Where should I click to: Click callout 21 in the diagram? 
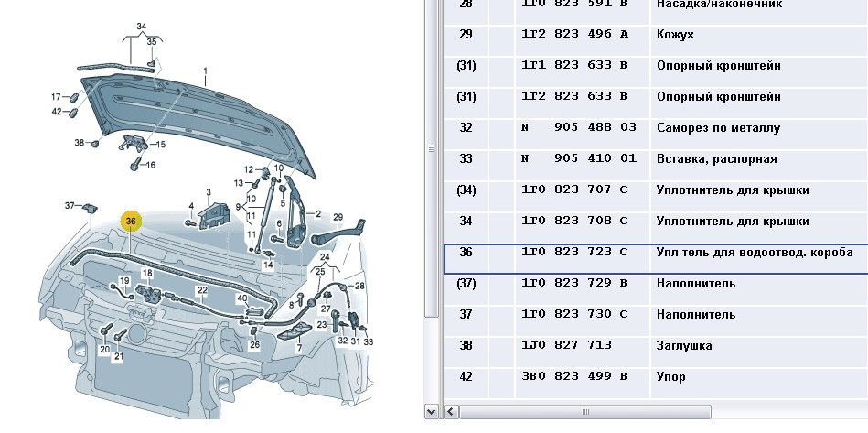tap(119, 357)
